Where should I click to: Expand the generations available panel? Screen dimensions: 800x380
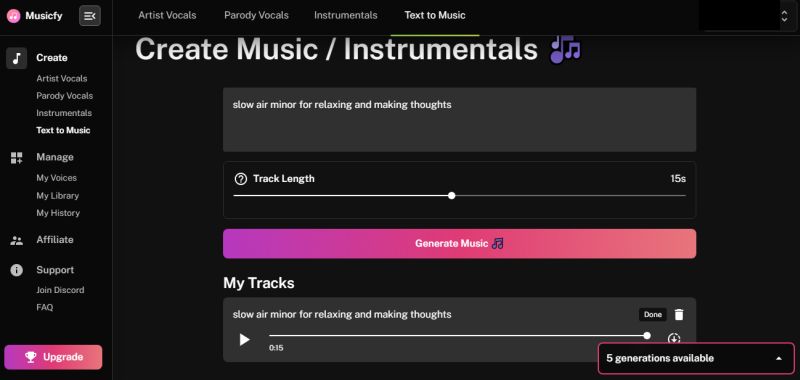coord(779,359)
